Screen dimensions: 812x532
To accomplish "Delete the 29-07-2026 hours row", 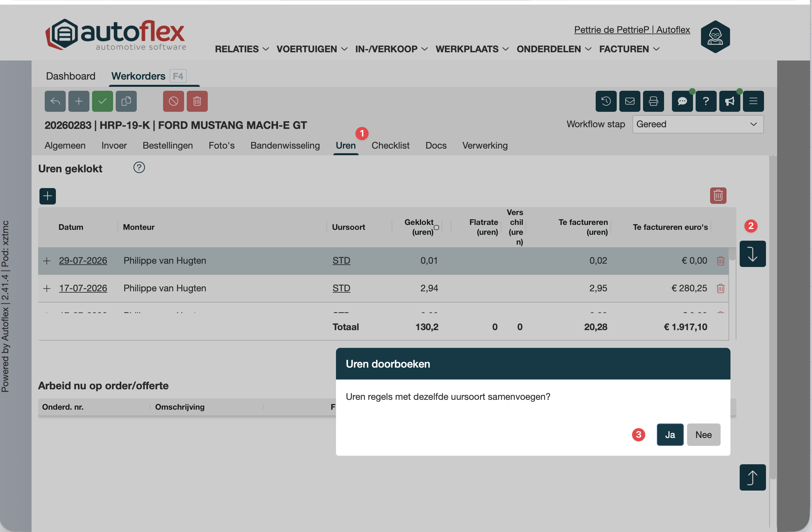I will (721, 261).
